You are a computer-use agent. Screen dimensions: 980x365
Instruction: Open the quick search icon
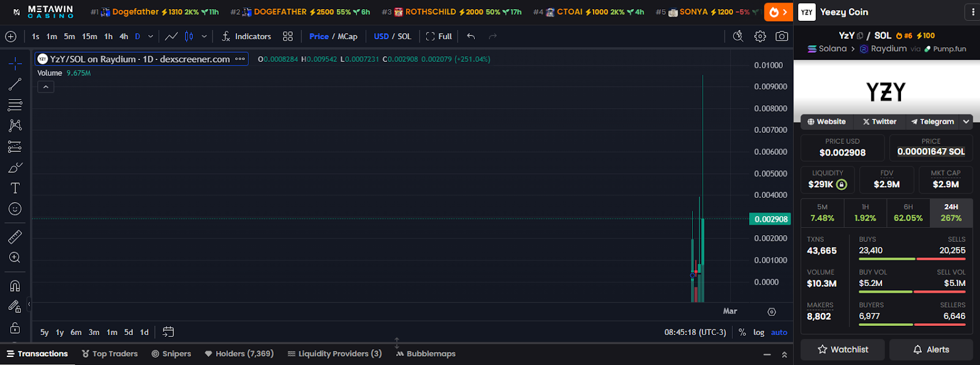[738, 37]
